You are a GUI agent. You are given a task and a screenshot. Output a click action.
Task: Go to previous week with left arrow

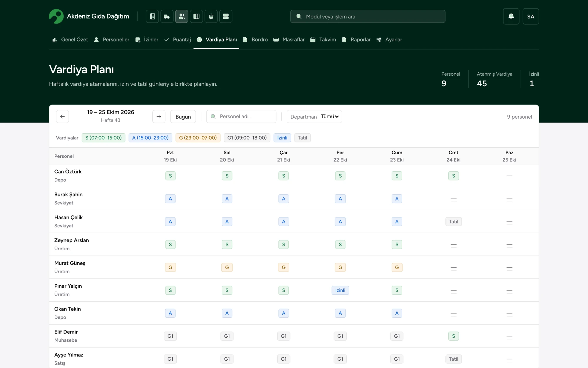click(62, 117)
